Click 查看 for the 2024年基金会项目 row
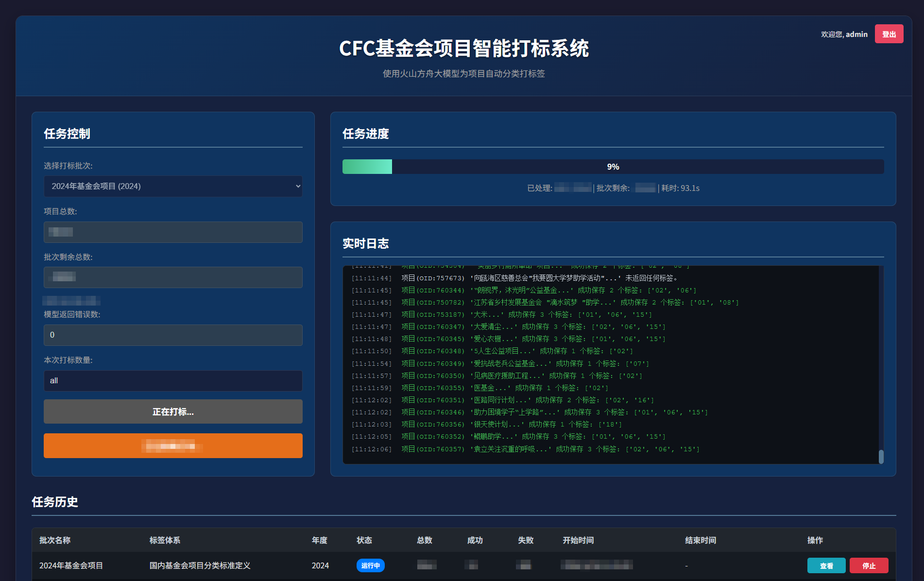This screenshot has width=924, height=581. click(826, 565)
